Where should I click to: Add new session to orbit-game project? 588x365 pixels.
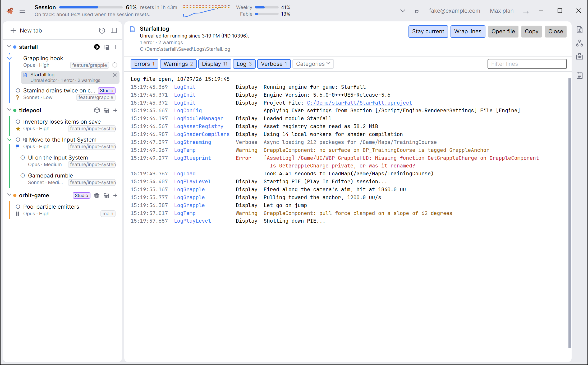click(115, 195)
